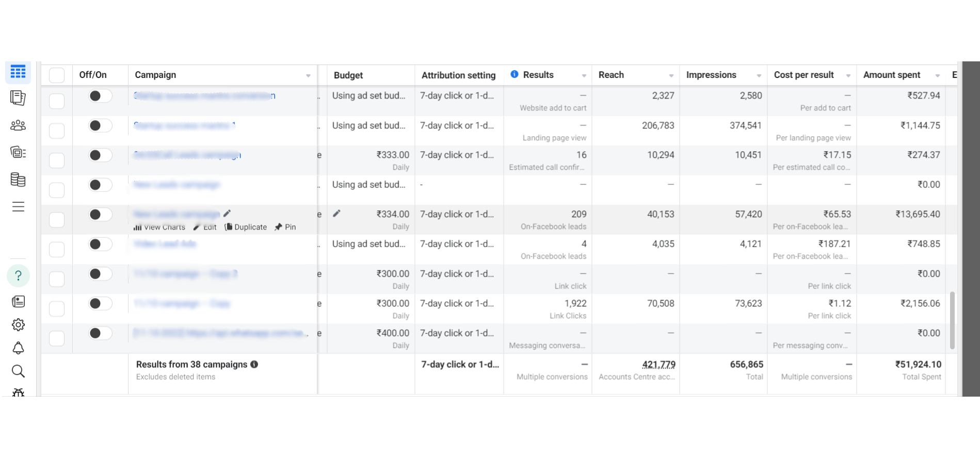The image size is (980, 458).
Task: Open the Help question mark icon
Action: point(18,275)
